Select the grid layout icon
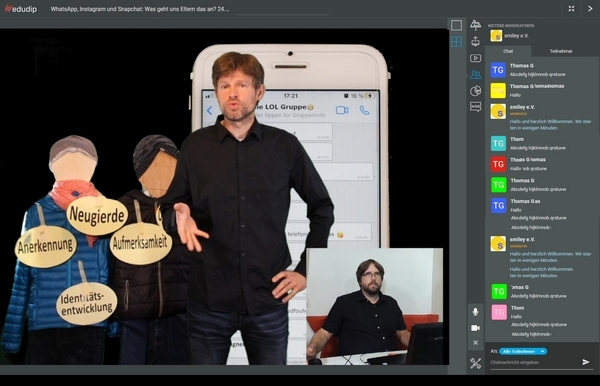 (x=456, y=41)
